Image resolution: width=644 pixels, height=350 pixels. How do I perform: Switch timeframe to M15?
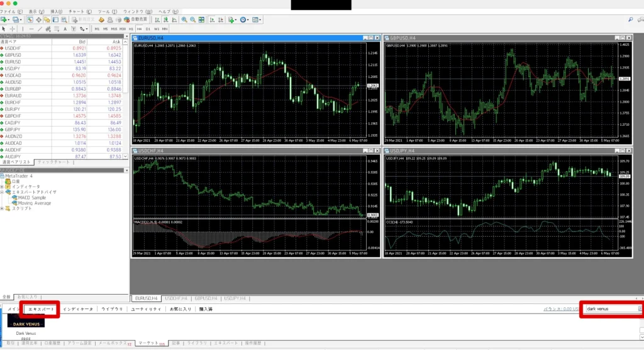click(114, 29)
